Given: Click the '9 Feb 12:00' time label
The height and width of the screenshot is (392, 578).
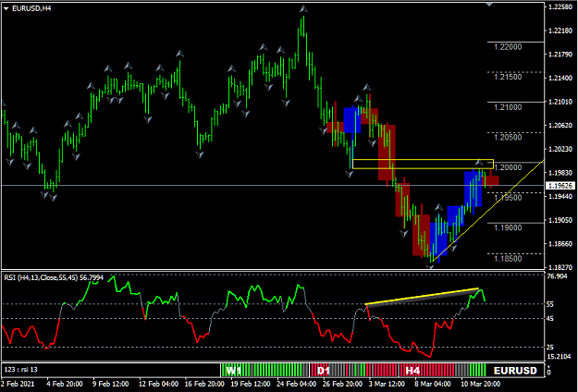Looking at the screenshot, I should pyautogui.click(x=111, y=384).
